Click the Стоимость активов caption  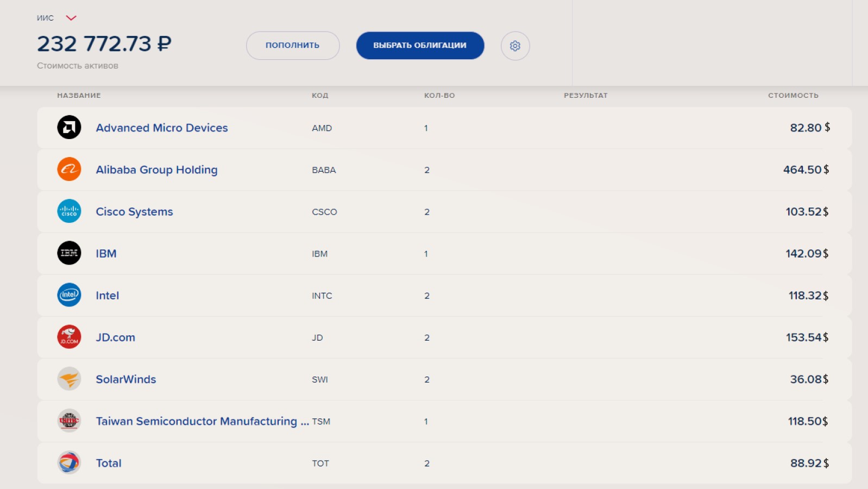click(x=78, y=66)
